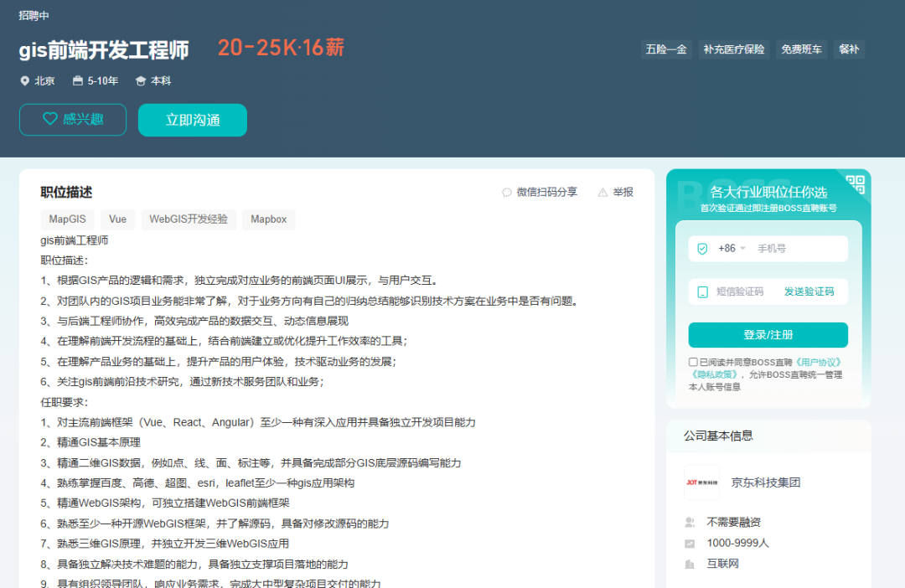Select the MapGIS skill tag
The height and width of the screenshot is (588, 905).
67,219
